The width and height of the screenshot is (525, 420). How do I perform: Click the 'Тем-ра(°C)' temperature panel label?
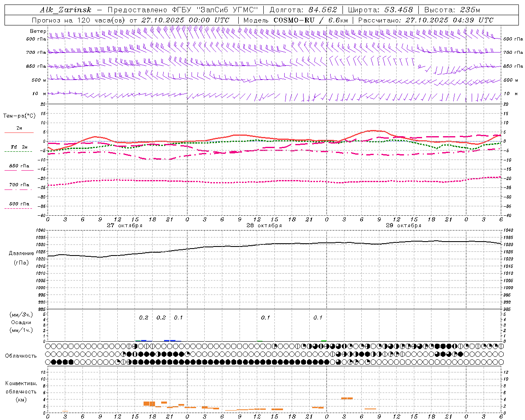(x=19, y=116)
